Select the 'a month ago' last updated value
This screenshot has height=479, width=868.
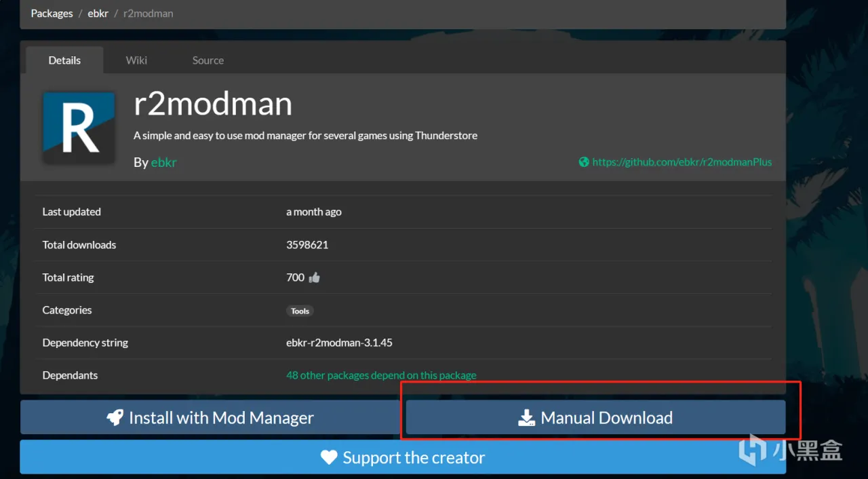[x=314, y=212]
